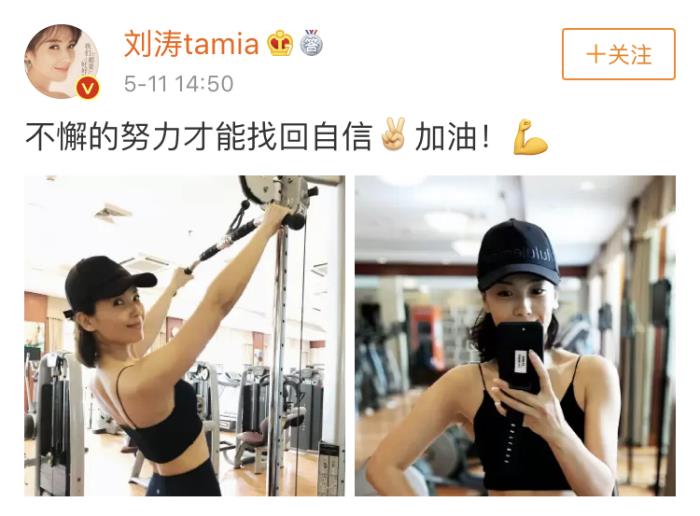This screenshot has height=516, width=700.
Task: Open the right mirror selfie photo
Action: tap(515, 336)
